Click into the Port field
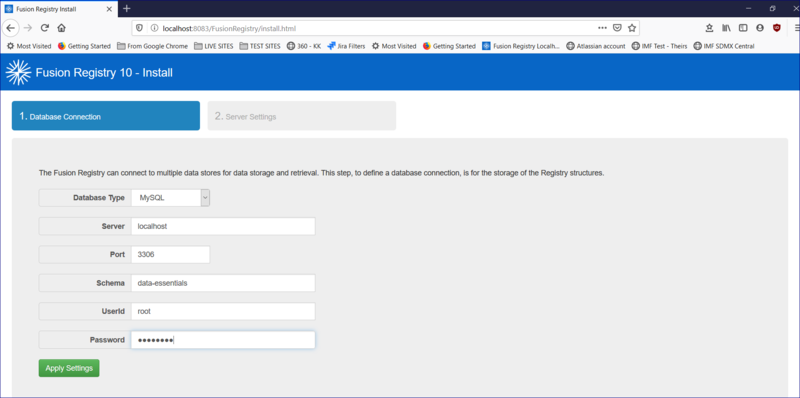The image size is (800, 398). click(170, 255)
